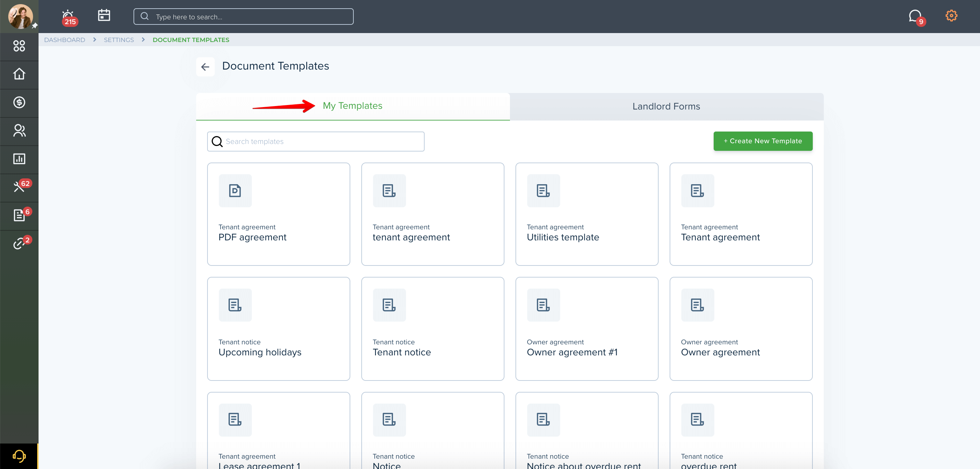
Task: Go to SETTINGS breadcrumb
Action: click(x=119, y=40)
